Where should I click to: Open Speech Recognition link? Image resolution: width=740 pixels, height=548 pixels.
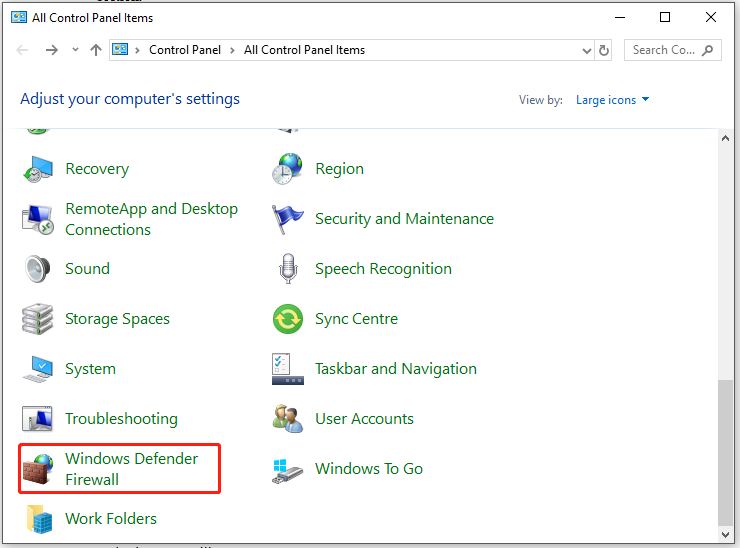383,269
